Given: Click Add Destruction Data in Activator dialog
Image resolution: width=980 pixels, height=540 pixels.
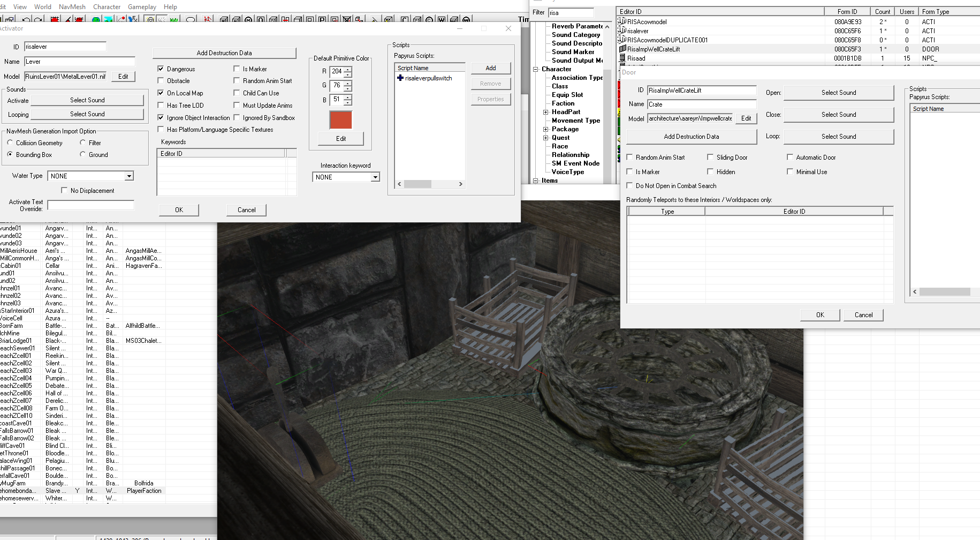Looking at the screenshot, I should point(224,53).
